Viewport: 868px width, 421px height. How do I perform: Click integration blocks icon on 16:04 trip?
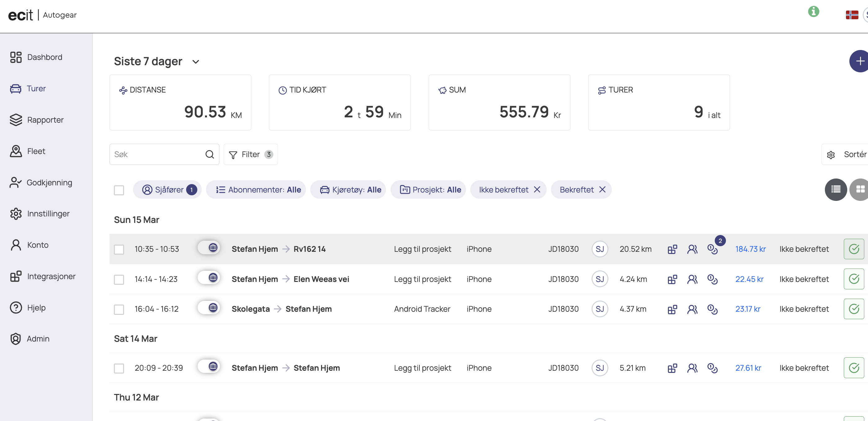point(672,309)
